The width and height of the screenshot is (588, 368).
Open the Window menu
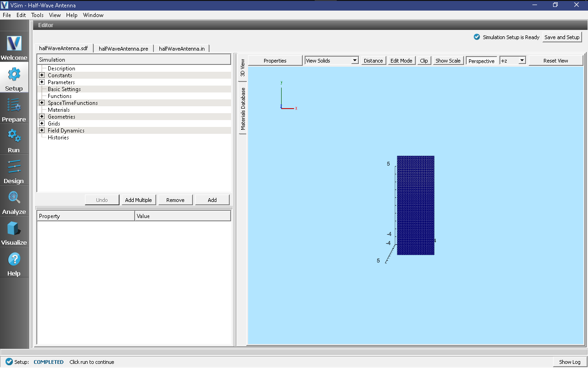point(93,15)
